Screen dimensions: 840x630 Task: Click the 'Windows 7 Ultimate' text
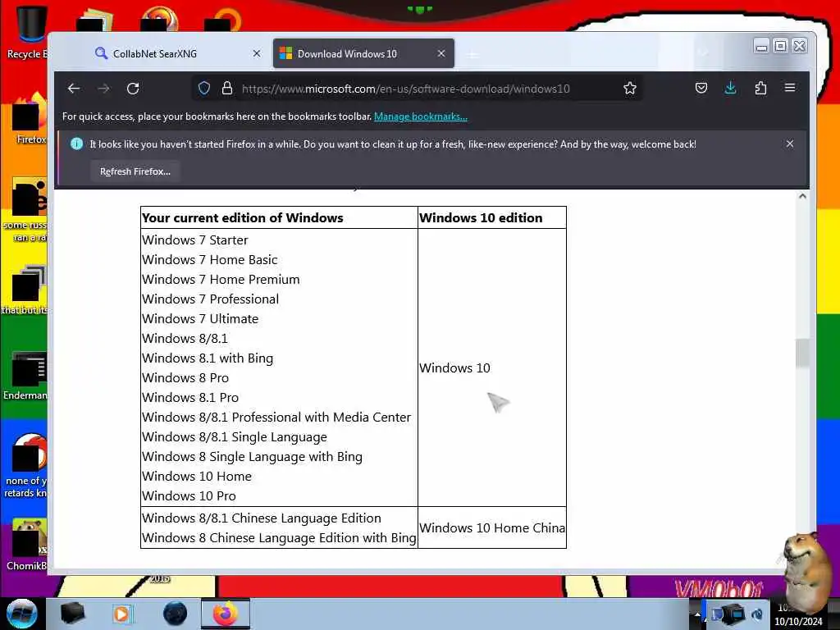(x=200, y=319)
